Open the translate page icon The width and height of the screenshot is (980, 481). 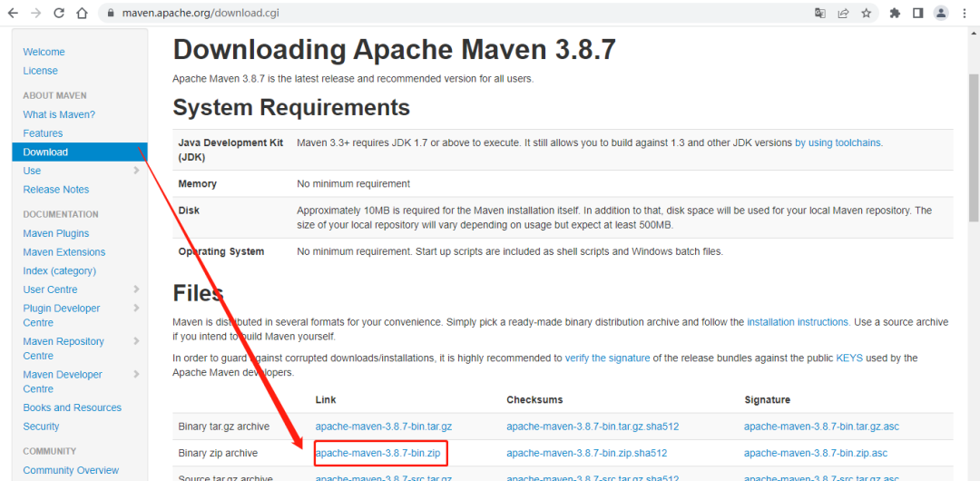(820, 13)
